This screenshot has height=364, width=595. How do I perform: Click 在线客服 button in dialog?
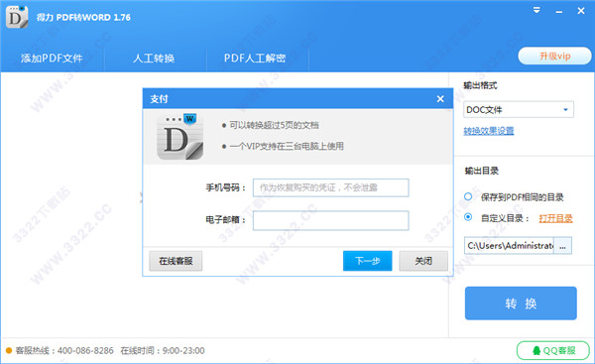pyautogui.click(x=176, y=261)
